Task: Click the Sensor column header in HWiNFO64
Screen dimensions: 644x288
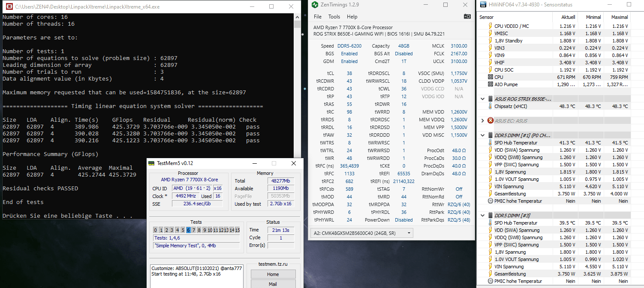Action: [x=487, y=17]
